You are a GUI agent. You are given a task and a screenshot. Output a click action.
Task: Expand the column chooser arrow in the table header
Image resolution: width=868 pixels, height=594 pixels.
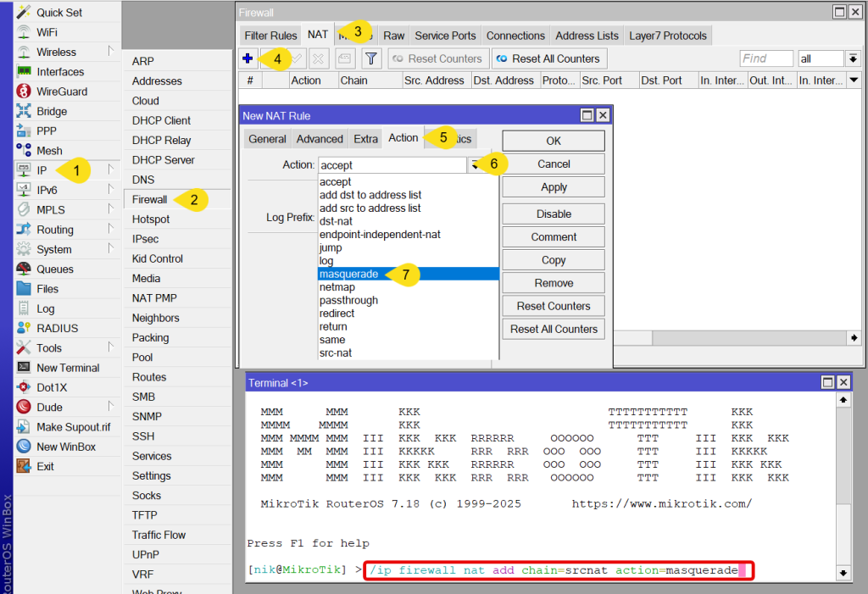pos(854,80)
